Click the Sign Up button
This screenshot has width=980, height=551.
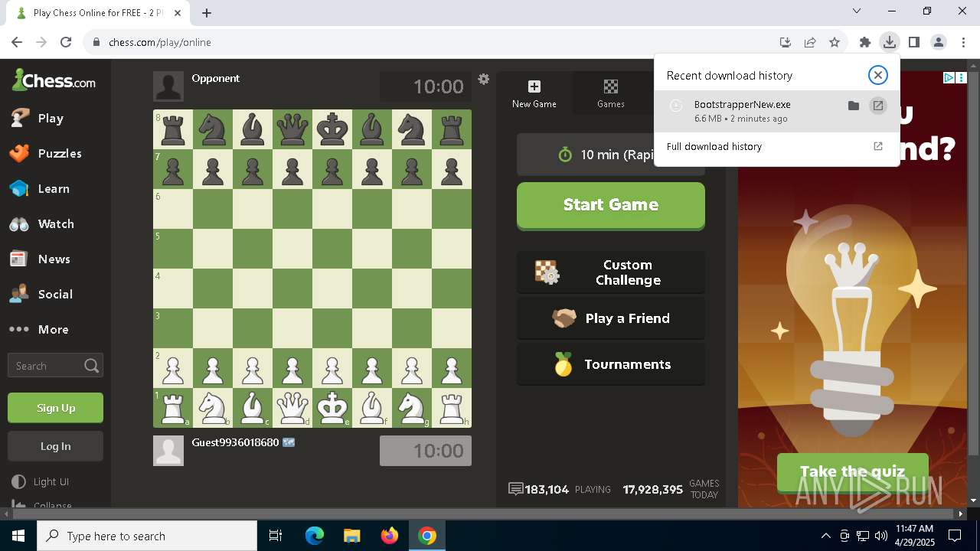55,408
